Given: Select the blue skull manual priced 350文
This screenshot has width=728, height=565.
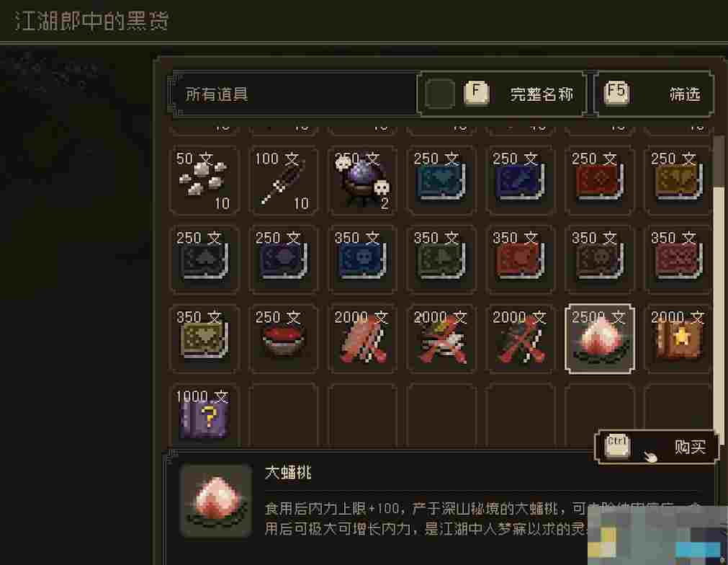Looking at the screenshot, I should click(x=363, y=259).
